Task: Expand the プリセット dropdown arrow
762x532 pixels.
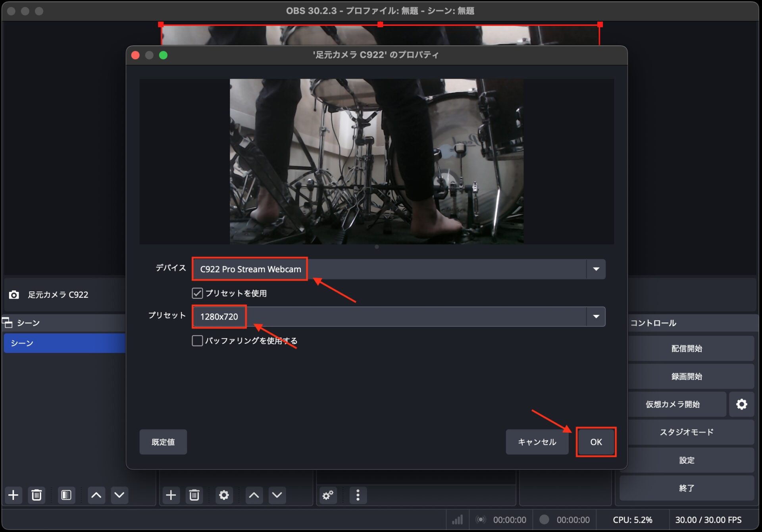Action: (596, 316)
